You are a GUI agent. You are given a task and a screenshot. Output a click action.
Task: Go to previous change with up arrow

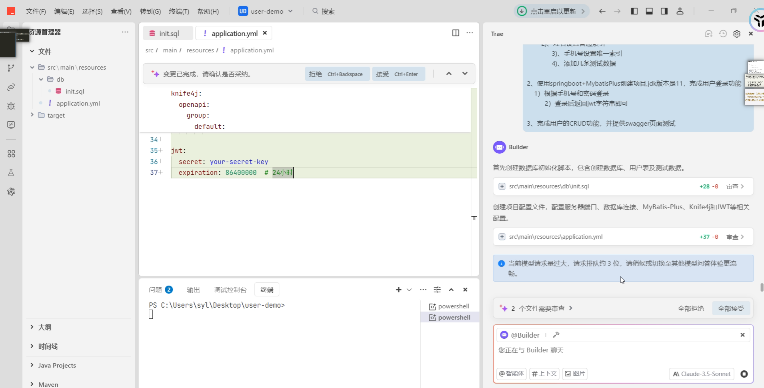point(449,74)
